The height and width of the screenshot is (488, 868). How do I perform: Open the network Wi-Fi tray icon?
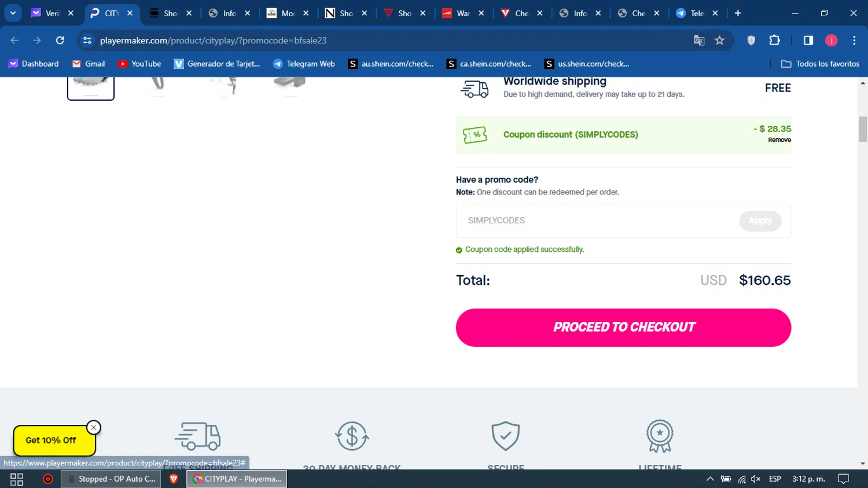pos(741,479)
